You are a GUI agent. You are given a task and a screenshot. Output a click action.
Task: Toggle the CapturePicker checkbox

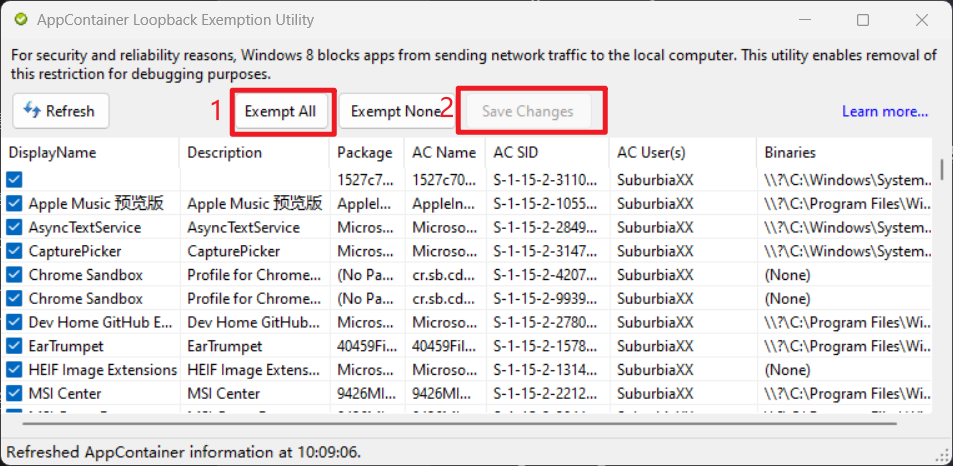point(14,251)
